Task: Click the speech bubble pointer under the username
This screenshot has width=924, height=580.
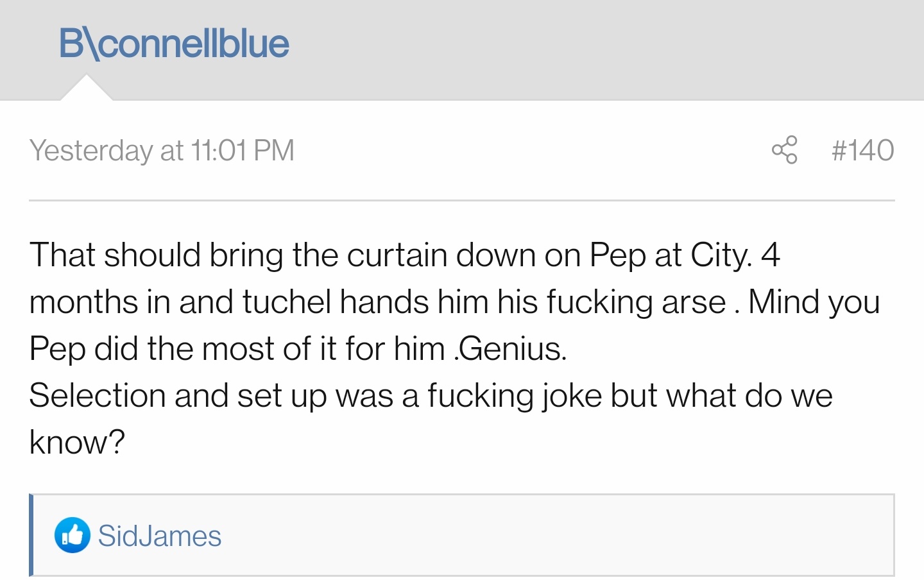Action: 86,88
